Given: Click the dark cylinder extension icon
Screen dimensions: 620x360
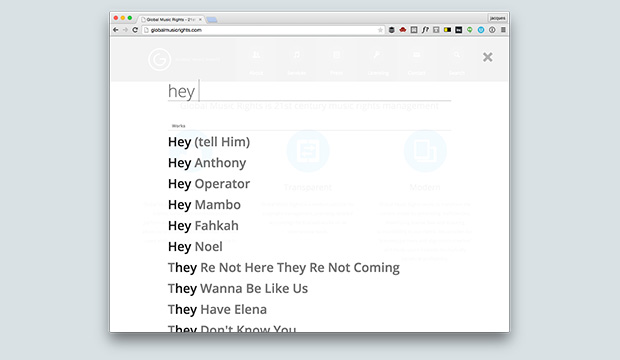Looking at the screenshot, I should tap(391, 30).
